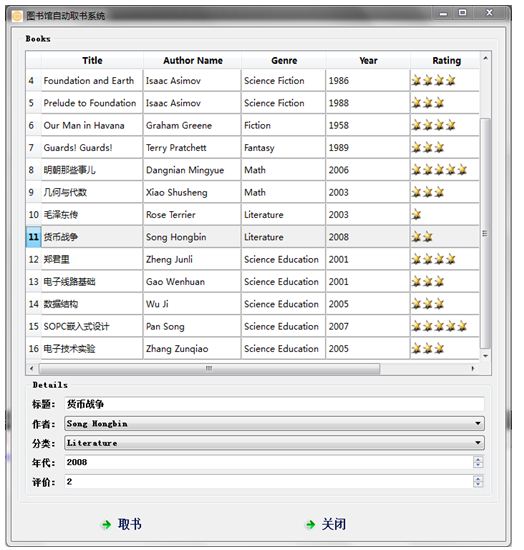Image resolution: width=524 pixels, height=550 pixels.
Task: Click the app icon in title bar
Action: click(17, 16)
